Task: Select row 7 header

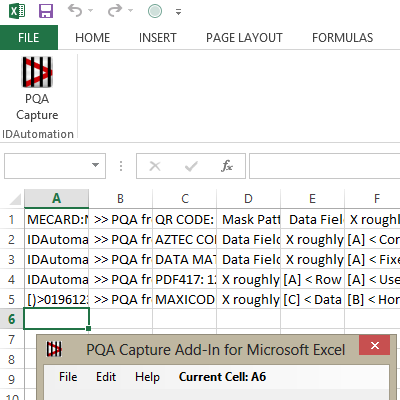Action: coord(12,339)
